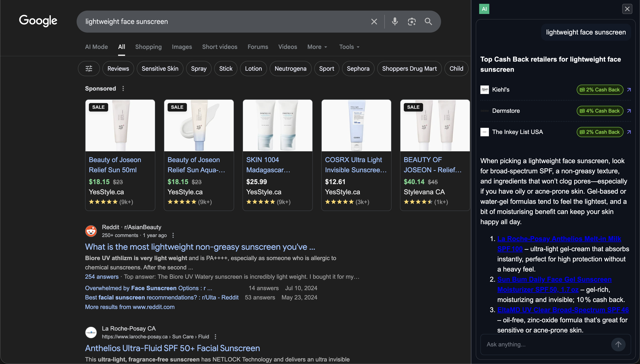This screenshot has width=640, height=364.
Task: Click the AI badge in the sidebar corner
Action: (484, 8)
